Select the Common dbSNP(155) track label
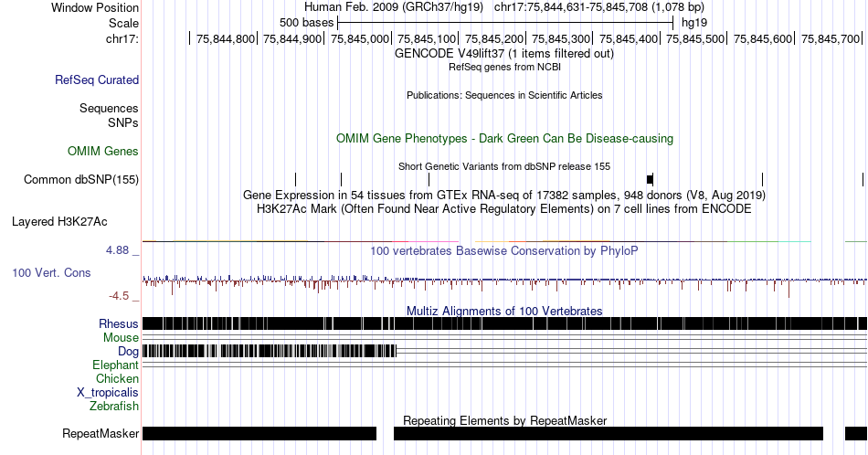868x455 pixels. click(x=81, y=179)
